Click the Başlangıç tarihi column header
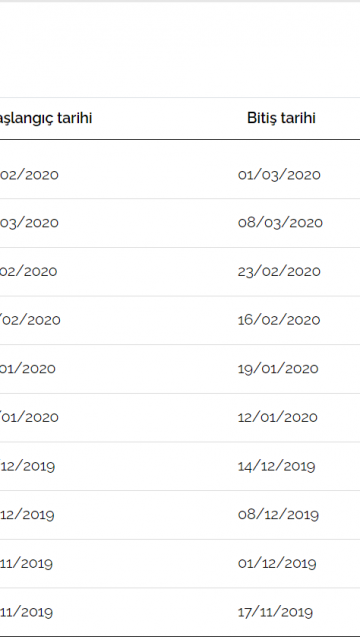The width and height of the screenshot is (360, 640). 46,119
